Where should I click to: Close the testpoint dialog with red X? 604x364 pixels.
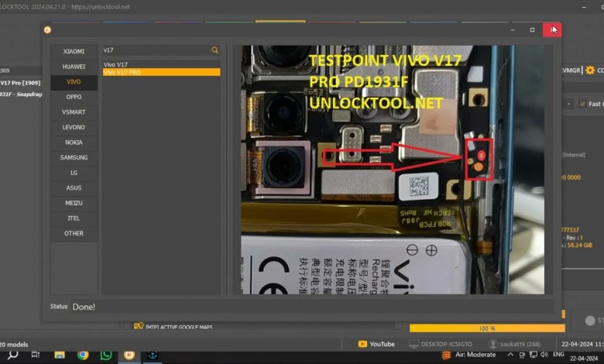click(x=552, y=30)
